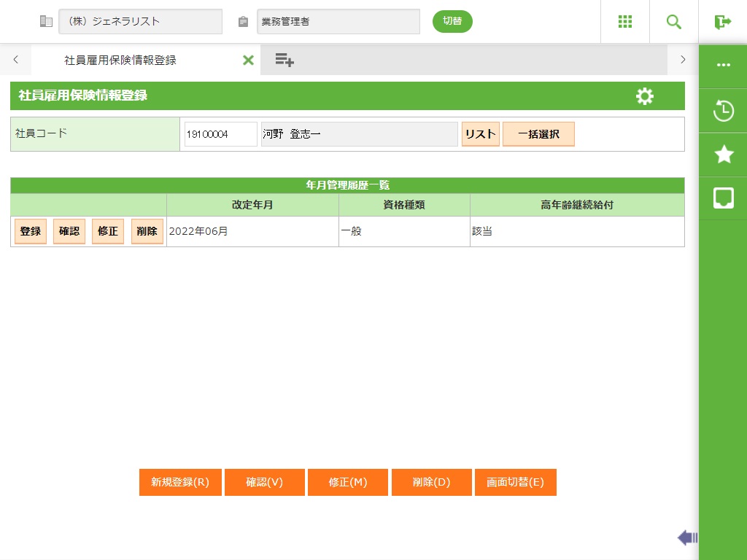Screen dimensions: 747x560
Task: Click the リスト button
Action: point(480,134)
